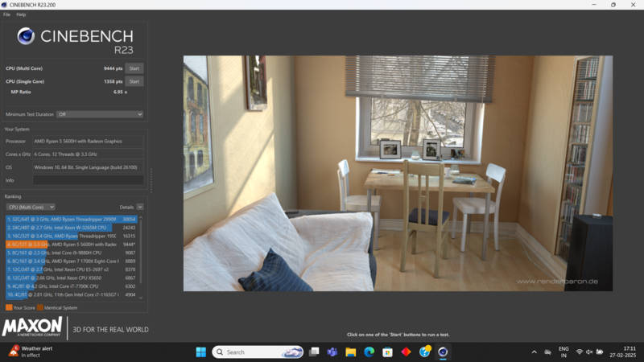The image size is (644, 362).
Task: Start the CPU Single Core test
Action: (134, 81)
